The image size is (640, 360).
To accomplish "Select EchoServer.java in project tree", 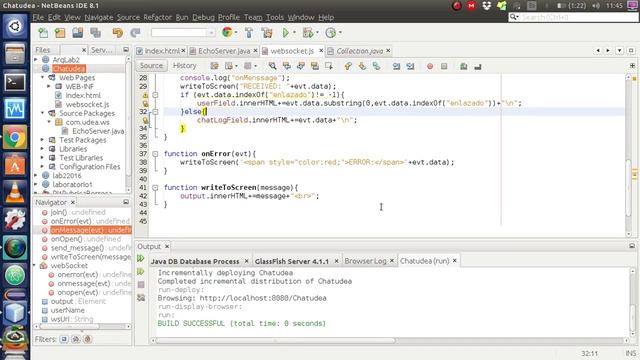I will (98, 131).
